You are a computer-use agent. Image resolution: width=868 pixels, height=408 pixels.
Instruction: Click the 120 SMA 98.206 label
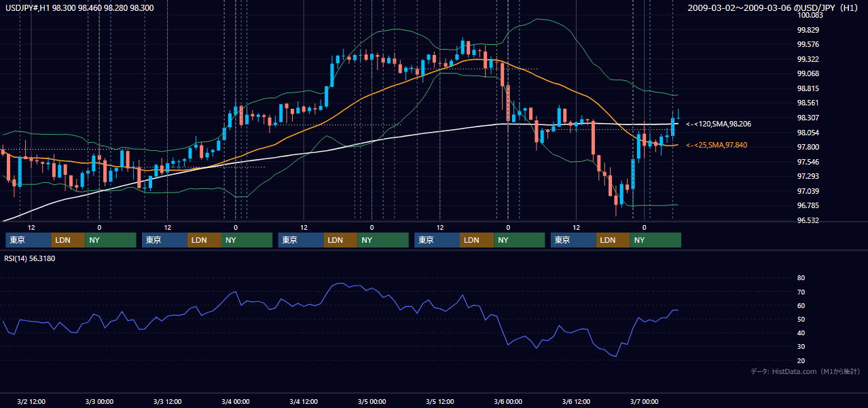click(x=718, y=124)
